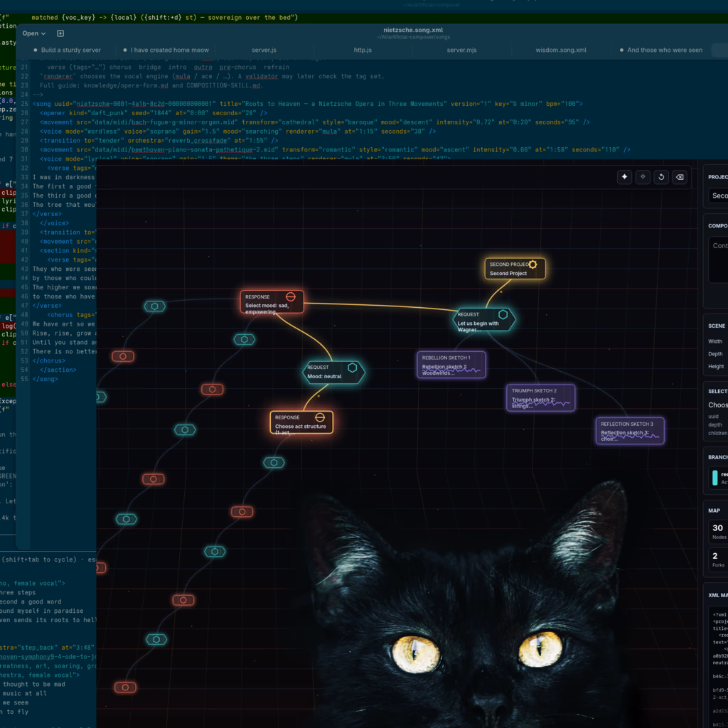The image size is (728, 728).
Task: Open the server.js tab
Action: 264,50
